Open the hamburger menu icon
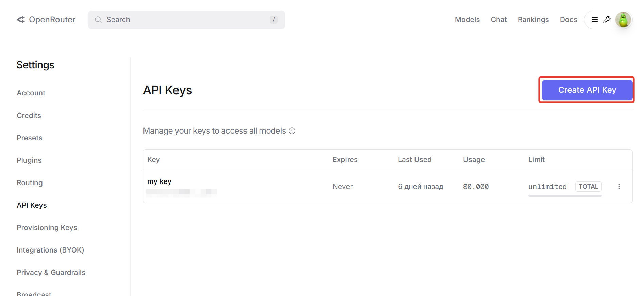This screenshot has height=296, width=644. pos(594,20)
